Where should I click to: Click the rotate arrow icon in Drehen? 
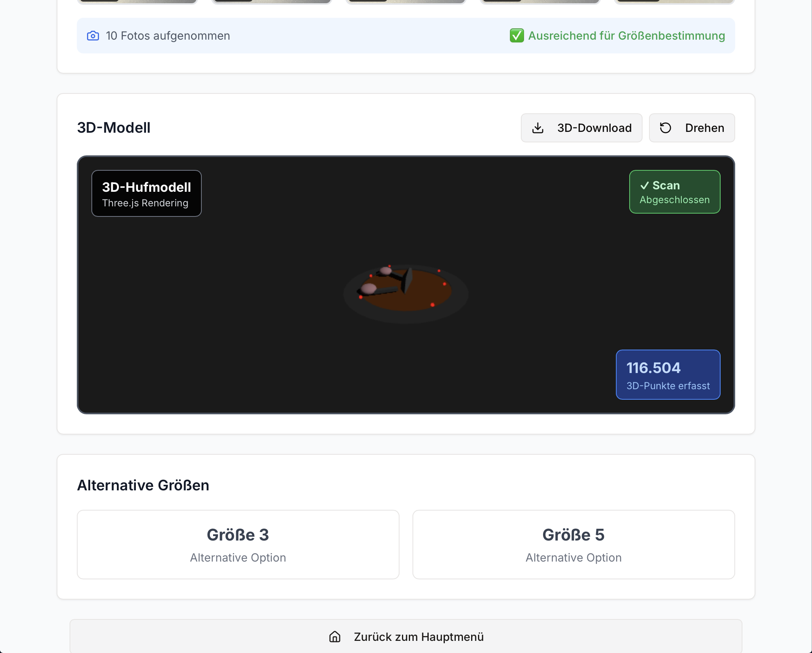(665, 128)
